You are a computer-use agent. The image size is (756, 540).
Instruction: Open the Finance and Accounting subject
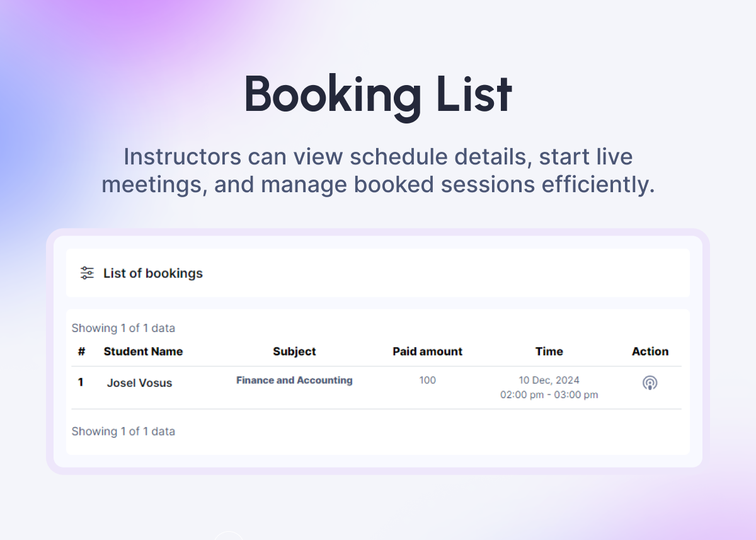pos(294,381)
